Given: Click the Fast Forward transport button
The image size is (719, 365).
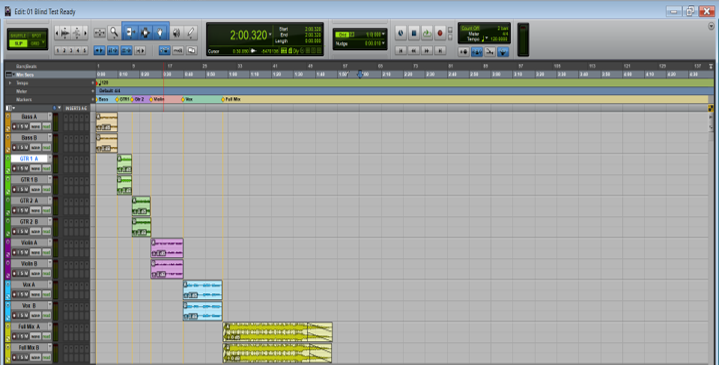Looking at the screenshot, I should coord(427,50).
